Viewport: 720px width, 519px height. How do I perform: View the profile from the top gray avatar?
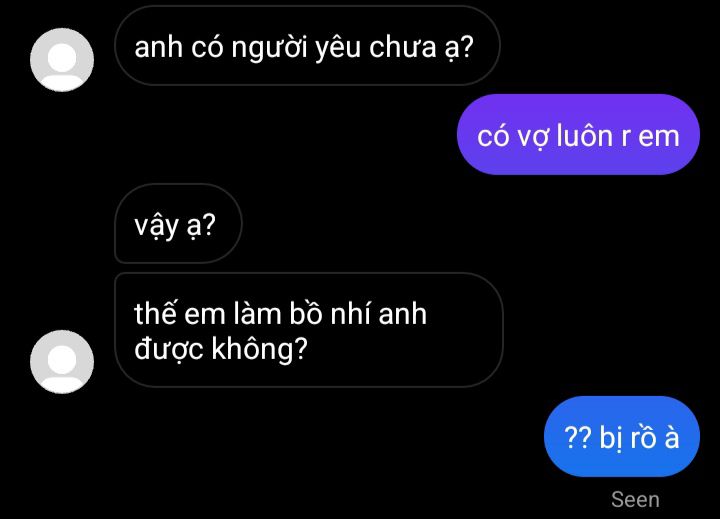tap(62, 60)
